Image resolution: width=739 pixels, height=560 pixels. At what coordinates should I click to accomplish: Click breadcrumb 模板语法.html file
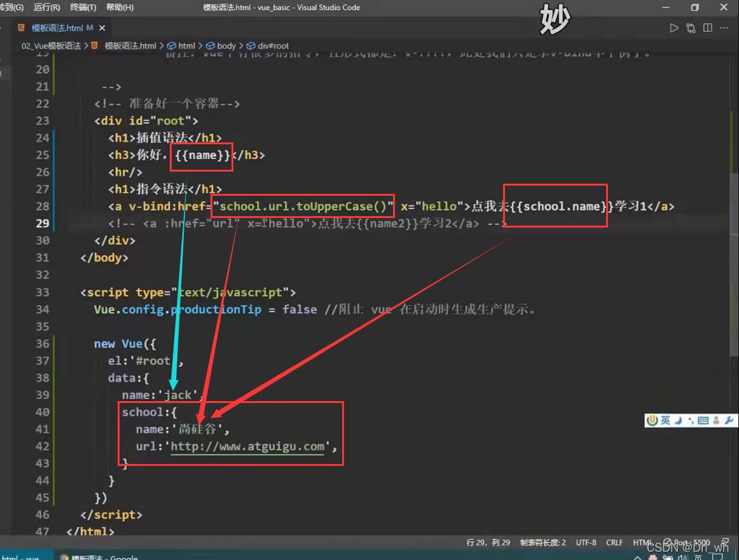(130, 46)
